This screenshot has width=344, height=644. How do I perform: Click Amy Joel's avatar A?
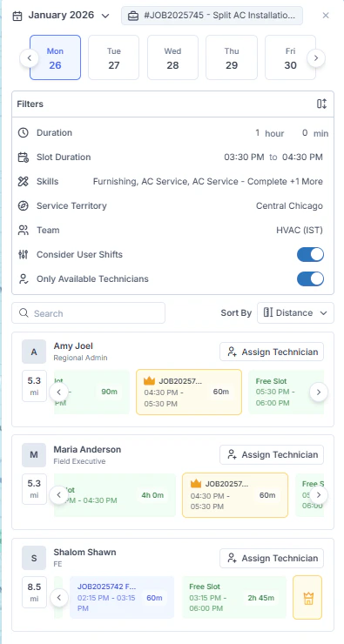34,352
